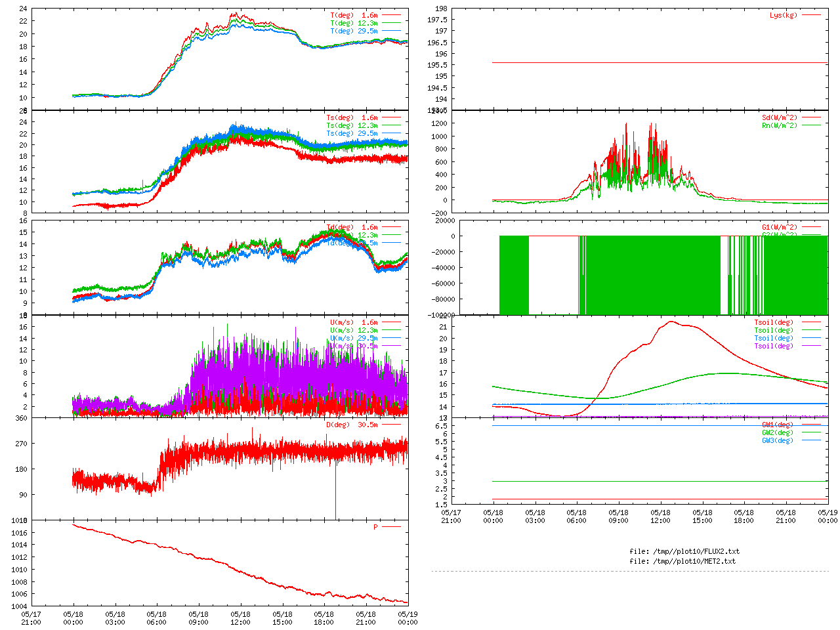Click the '197.5' tick on Lys axis
The image size is (840, 630).
coord(438,20)
